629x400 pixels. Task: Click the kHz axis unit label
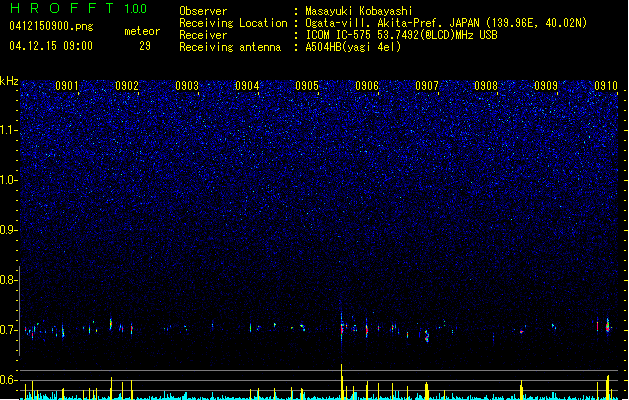click(9, 81)
